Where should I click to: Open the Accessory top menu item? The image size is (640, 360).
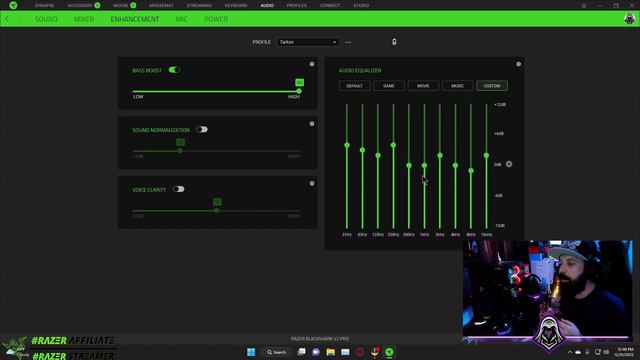tap(80, 6)
